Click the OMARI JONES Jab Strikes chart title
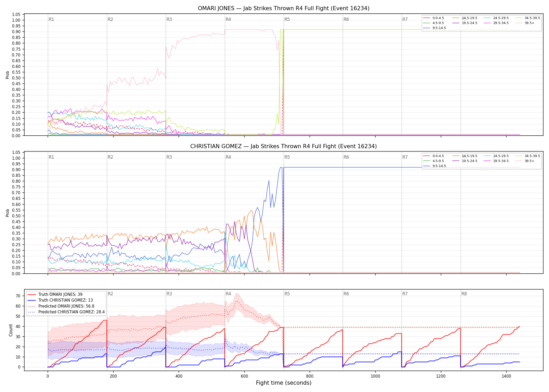This screenshot has height=392, width=549. point(284,8)
